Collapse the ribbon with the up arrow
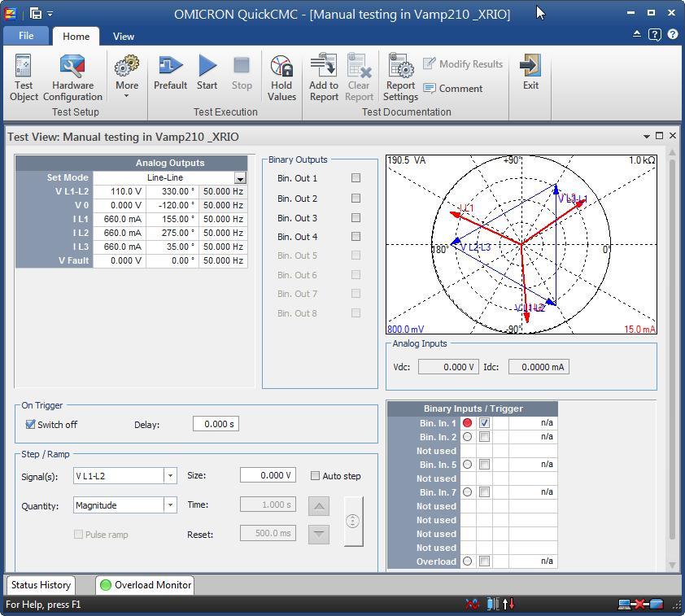The image size is (685, 616). coord(637,33)
